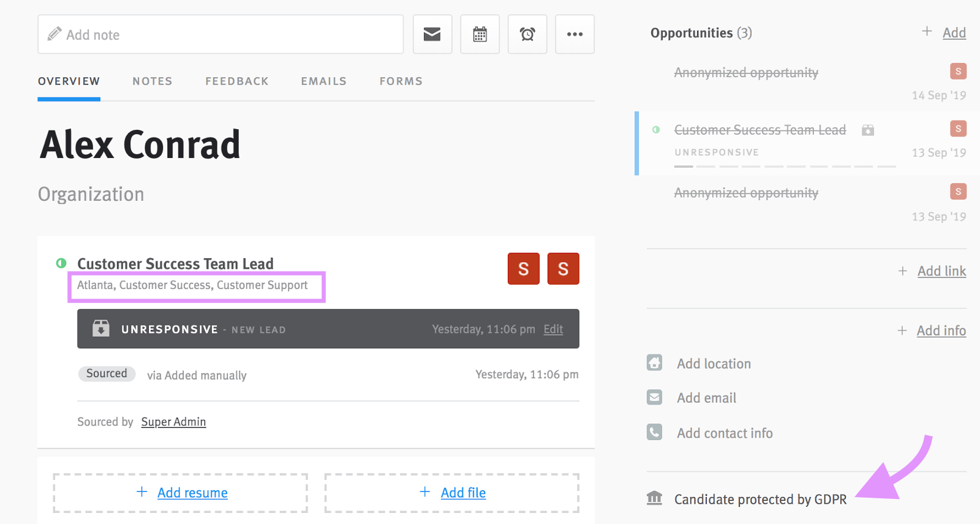This screenshot has width=980, height=524.
Task: Click the GDPR bank building icon
Action: [x=655, y=498]
